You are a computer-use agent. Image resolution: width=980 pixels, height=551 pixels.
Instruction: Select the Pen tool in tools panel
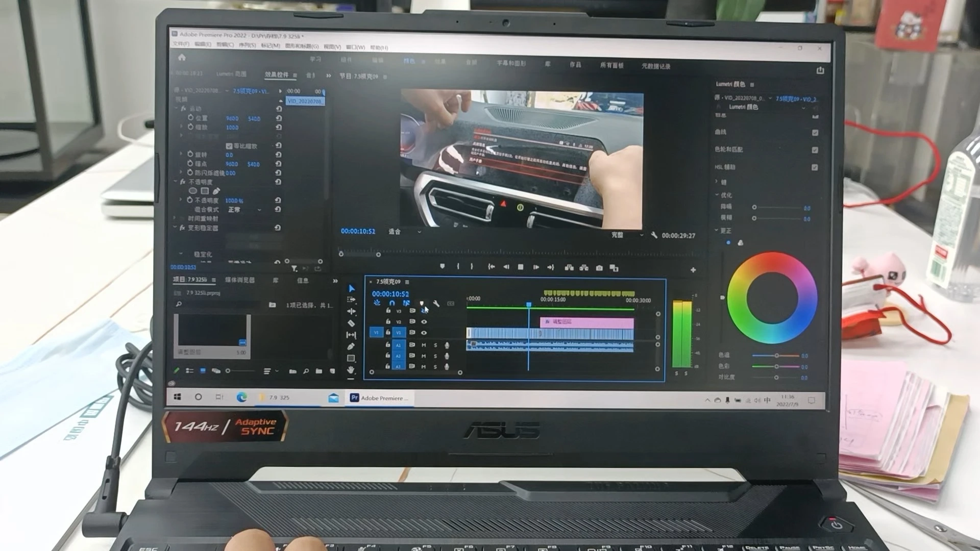click(351, 346)
